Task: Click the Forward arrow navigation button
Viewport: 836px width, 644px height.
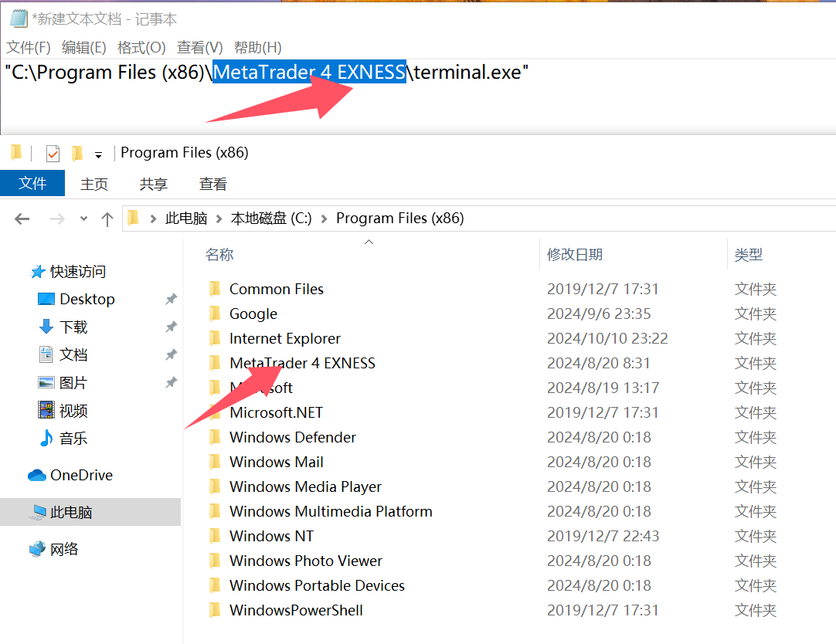Action: click(57, 219)
